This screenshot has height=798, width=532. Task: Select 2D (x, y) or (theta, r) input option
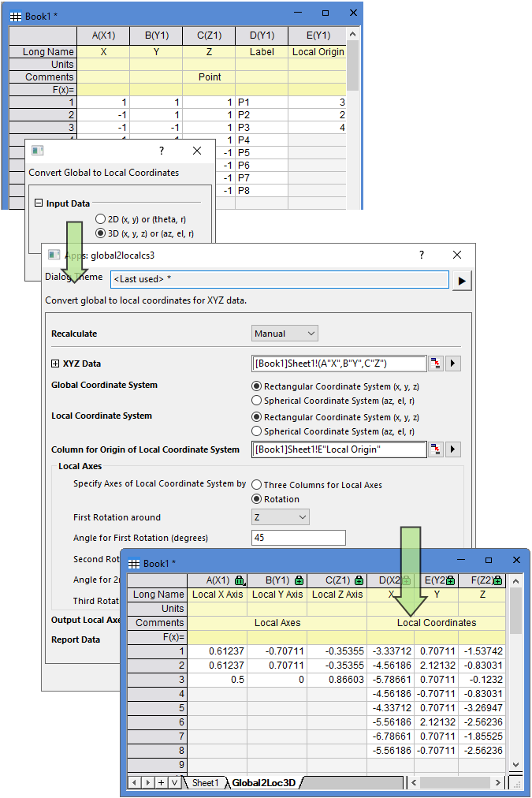click(100, 218)
